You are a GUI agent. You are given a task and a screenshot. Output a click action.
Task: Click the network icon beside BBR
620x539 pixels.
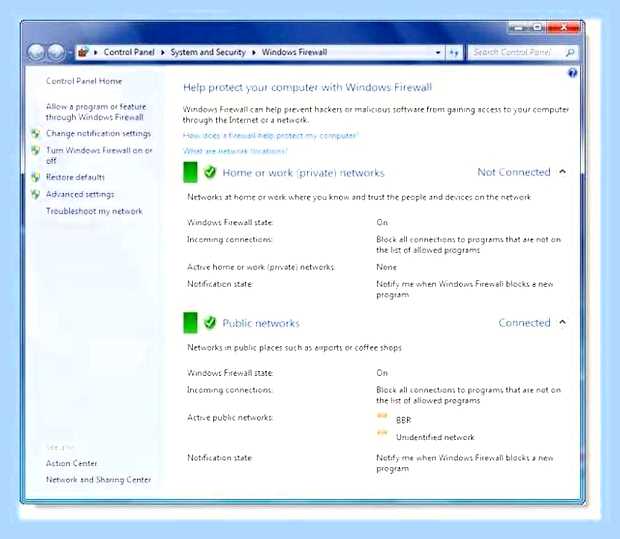[382, 416]
